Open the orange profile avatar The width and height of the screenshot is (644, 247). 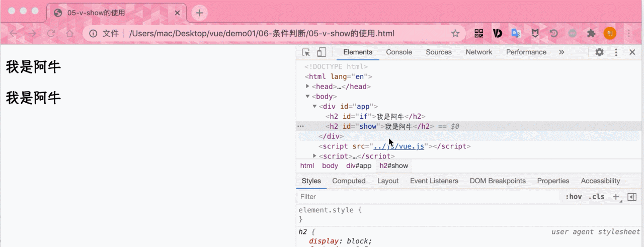pyautogui.click(x=610, y=34)
